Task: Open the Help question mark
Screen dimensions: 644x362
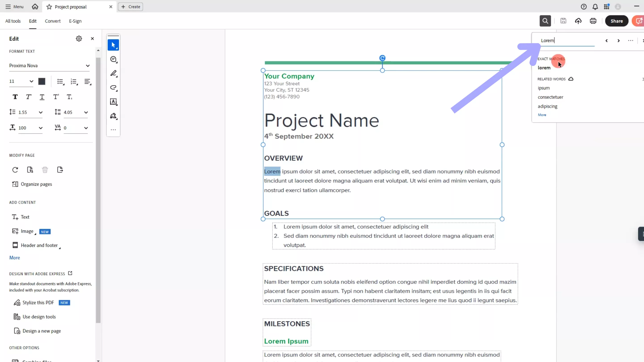Action: [583, 7]
